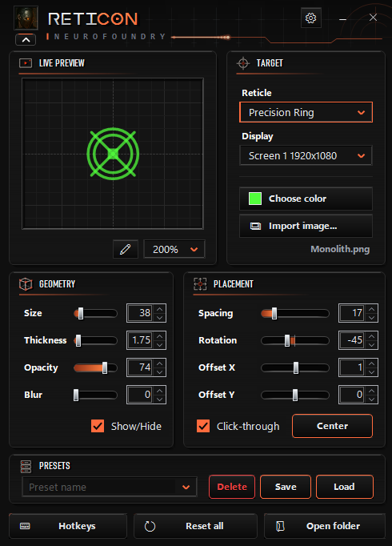Click the Size value field showing 38

(x=140, y=313)
